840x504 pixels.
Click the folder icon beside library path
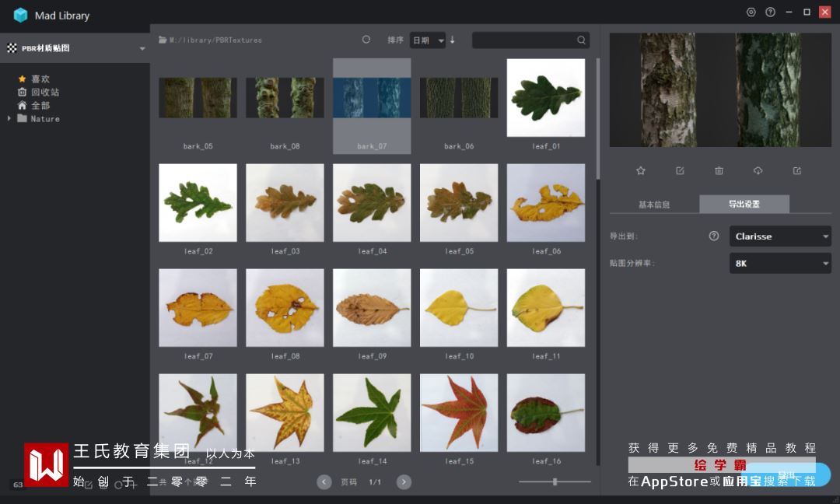[x=163, y=40]
